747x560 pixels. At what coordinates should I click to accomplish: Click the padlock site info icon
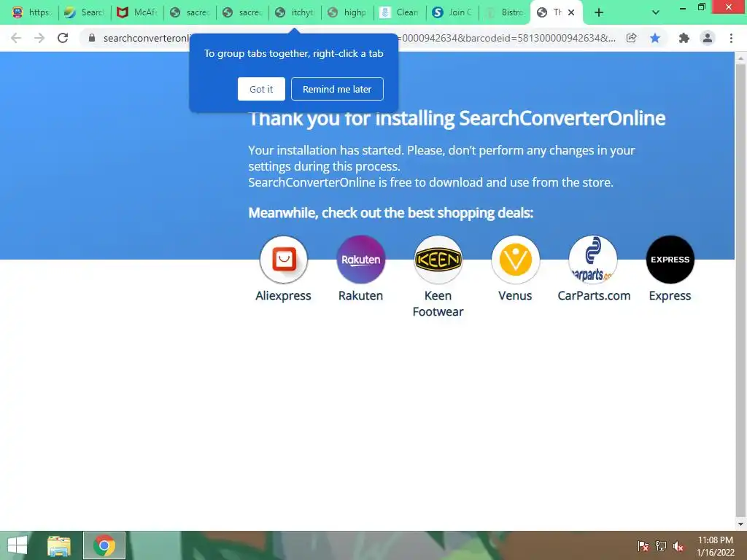[92, 38]
